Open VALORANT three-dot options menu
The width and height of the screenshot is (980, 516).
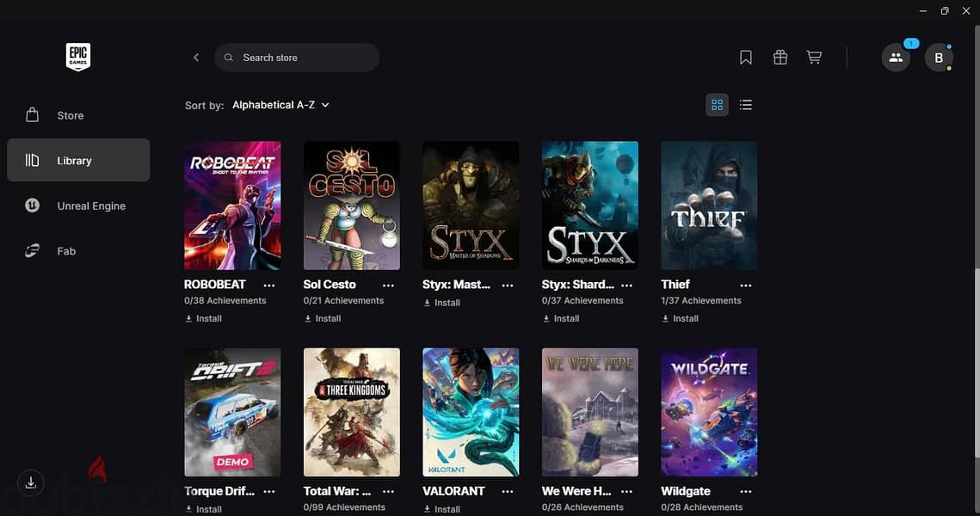click(x=508, y=492)
